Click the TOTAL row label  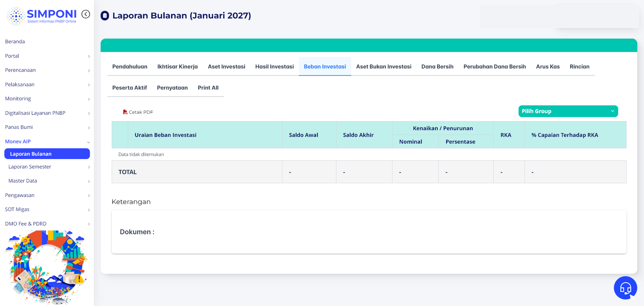127,172
